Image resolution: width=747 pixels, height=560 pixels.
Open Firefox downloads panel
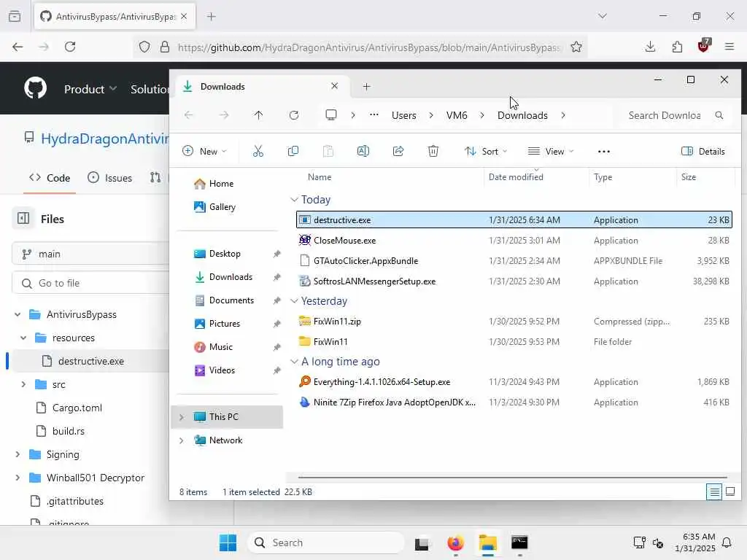(650, 47)
